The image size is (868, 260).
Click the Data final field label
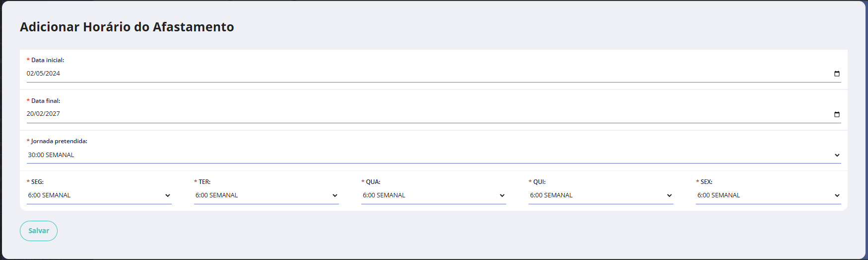[46, 101]
